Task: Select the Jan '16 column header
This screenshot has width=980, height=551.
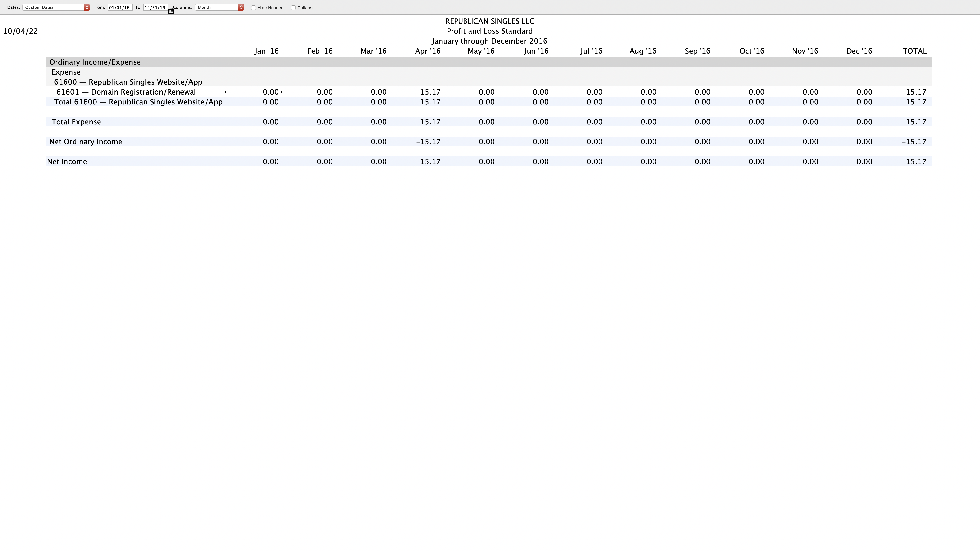Action: point(267,51)
